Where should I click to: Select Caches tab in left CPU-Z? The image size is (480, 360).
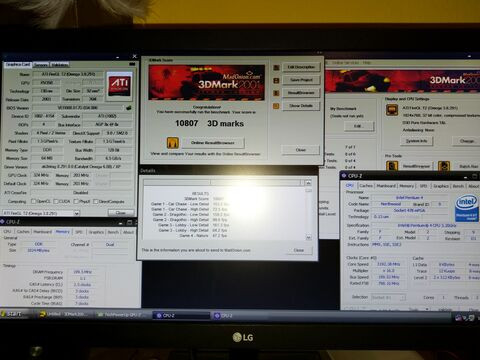[23, 231]
